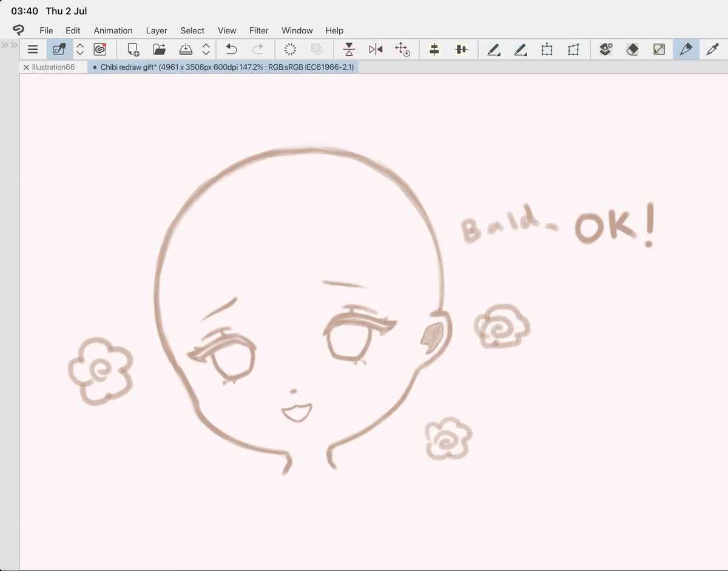The height and width of the screenshot is (571, 728).
Task: Toggle the Snap to Special Ruler icon
Action: (x=461, y=50)
